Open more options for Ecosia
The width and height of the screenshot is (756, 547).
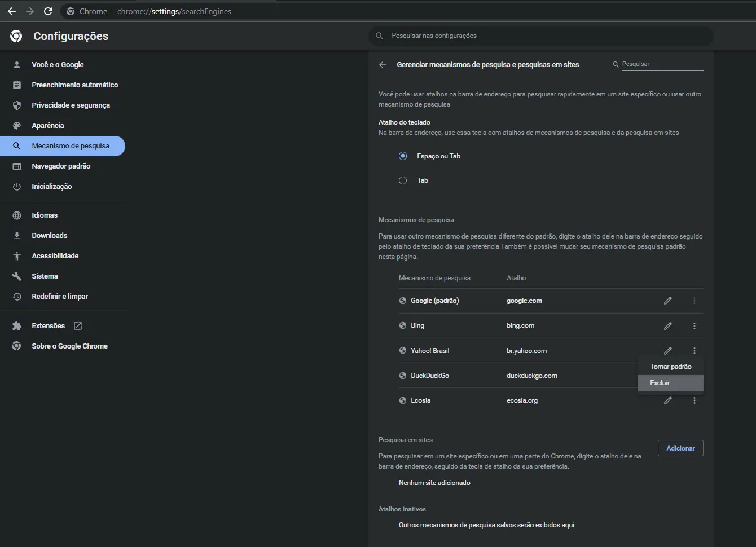point(695,400)
